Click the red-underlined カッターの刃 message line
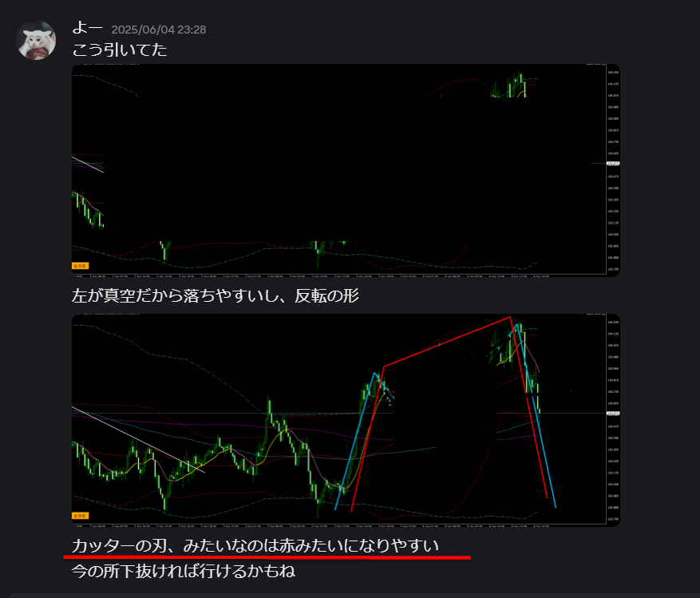 click(x=255, y=546)
